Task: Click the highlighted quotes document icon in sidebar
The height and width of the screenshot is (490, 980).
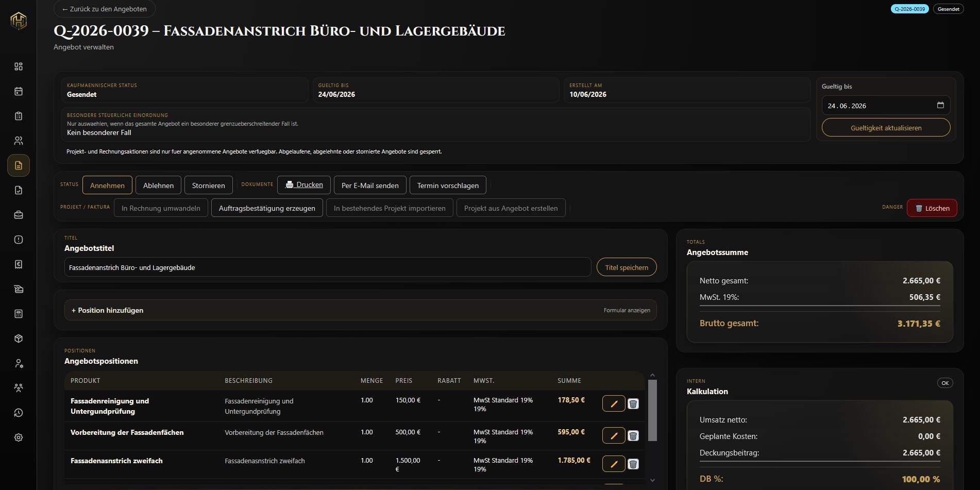Action: click(x=19, y=165)
